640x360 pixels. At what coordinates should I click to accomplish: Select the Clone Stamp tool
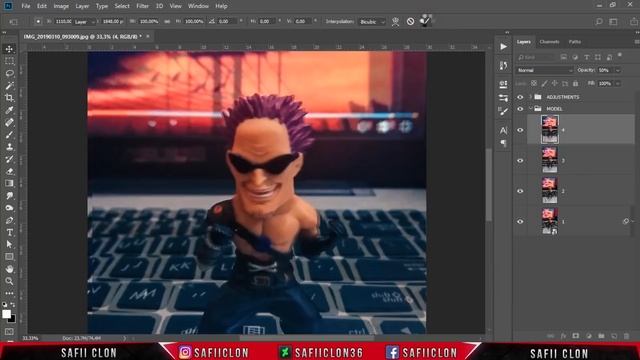coord(9,147)
